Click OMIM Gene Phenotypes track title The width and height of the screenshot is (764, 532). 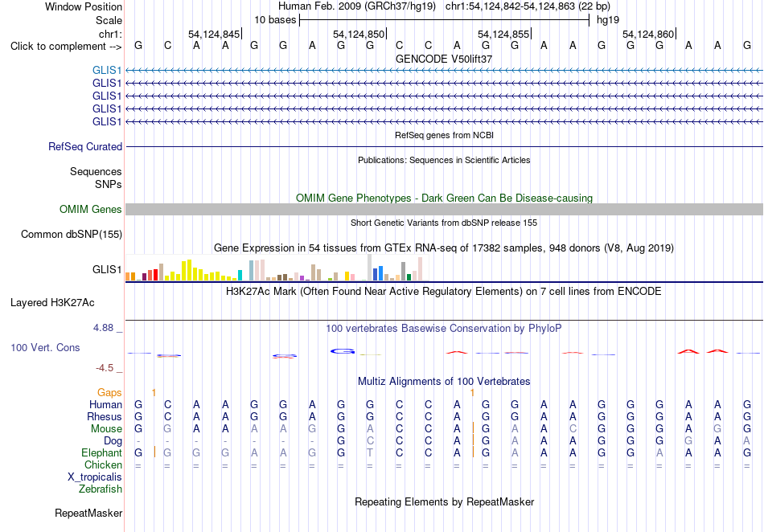coord(444,198)
